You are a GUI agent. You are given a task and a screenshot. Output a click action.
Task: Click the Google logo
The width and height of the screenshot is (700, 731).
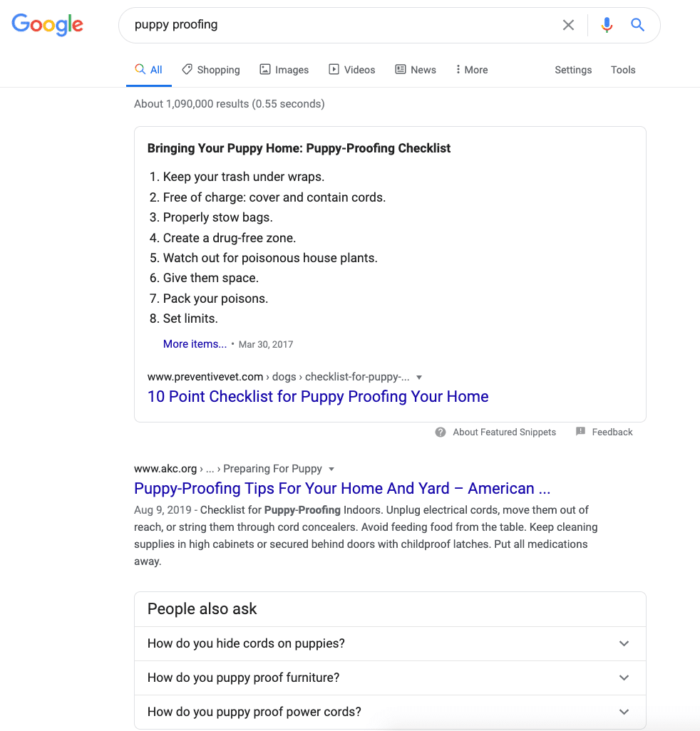click(x=48, y=25)
